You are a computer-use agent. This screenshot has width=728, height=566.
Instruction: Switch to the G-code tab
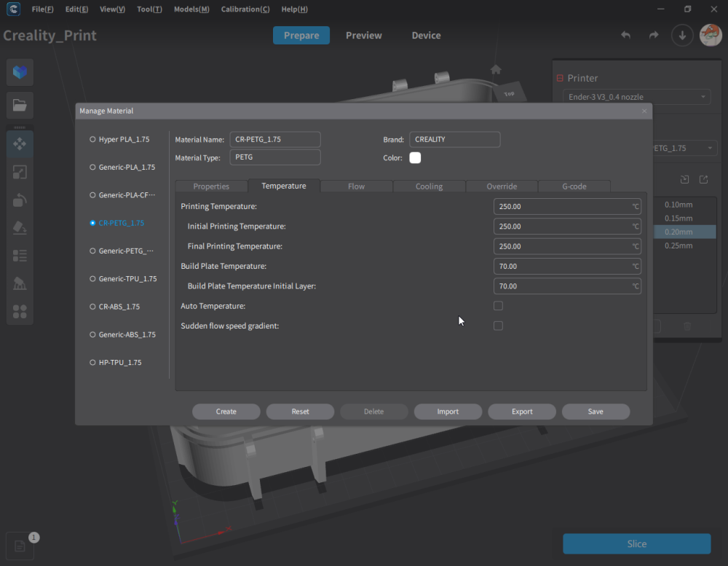(574, 186)
